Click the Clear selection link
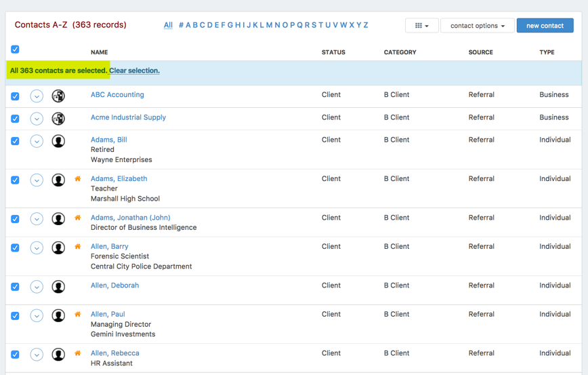 pyautogui.click(x=134, y=71)
